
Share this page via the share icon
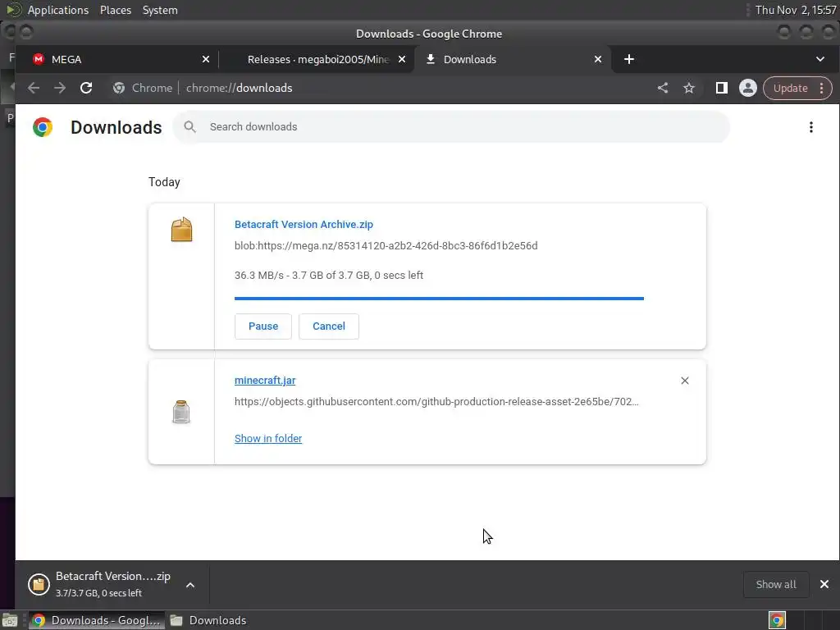point(663,88)
